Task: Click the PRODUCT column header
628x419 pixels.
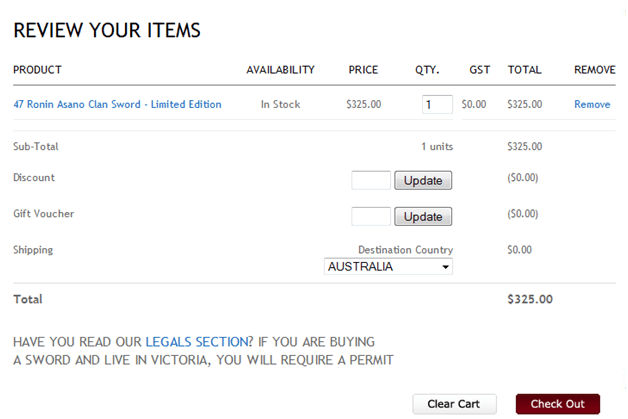Action: [x=37, y=70]
